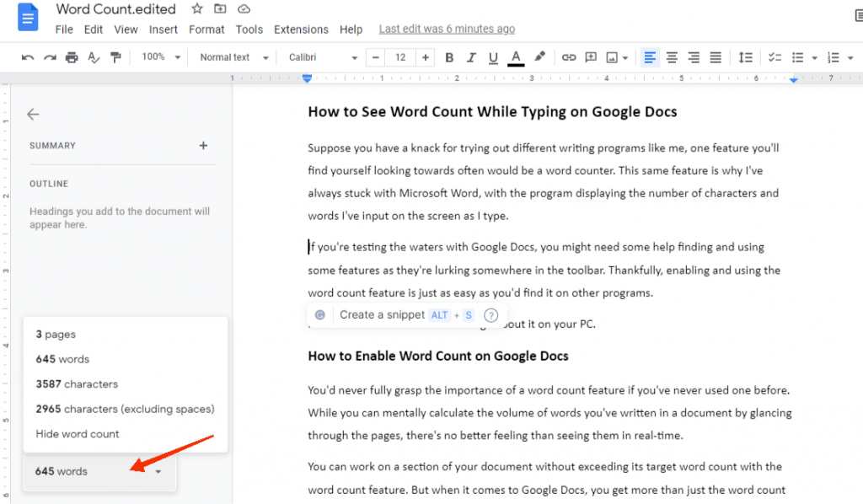Add a document summary with plus icon
This screenshot has width=863, height=504.
coord(203,145)
